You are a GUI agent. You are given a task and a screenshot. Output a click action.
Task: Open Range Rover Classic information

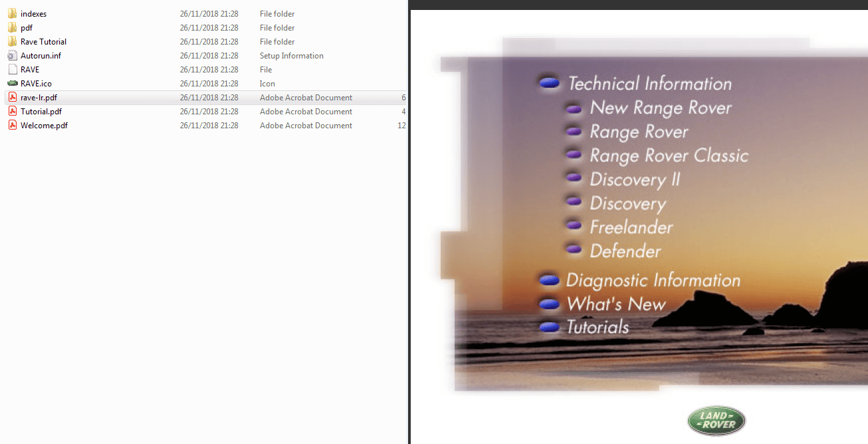coord(669,156)
